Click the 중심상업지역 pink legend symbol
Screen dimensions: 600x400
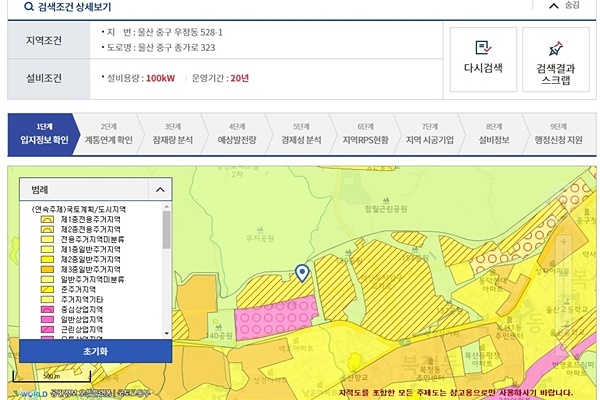tap(47, 309)
